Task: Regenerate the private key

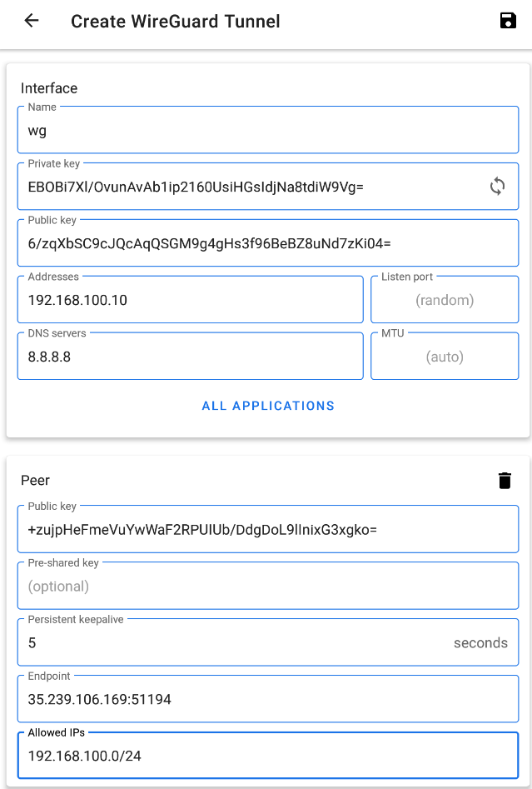Action: point(497,187)
